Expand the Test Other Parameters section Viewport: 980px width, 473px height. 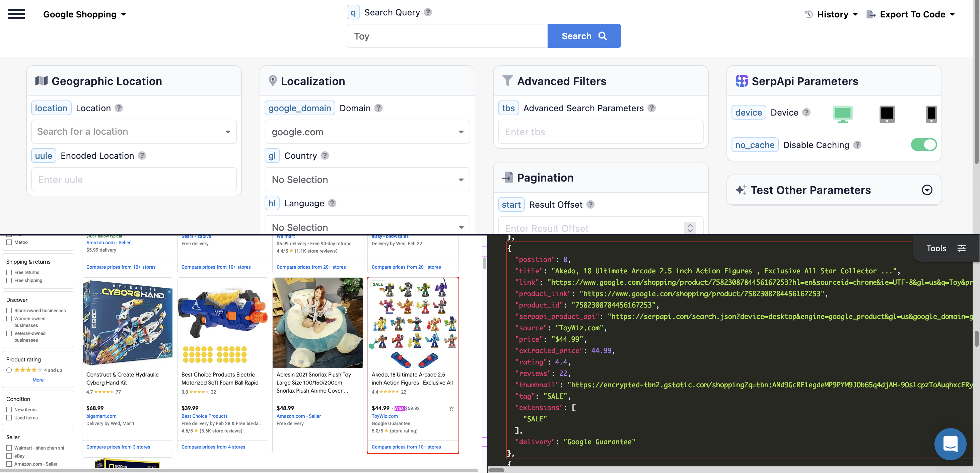coord(927,190)
